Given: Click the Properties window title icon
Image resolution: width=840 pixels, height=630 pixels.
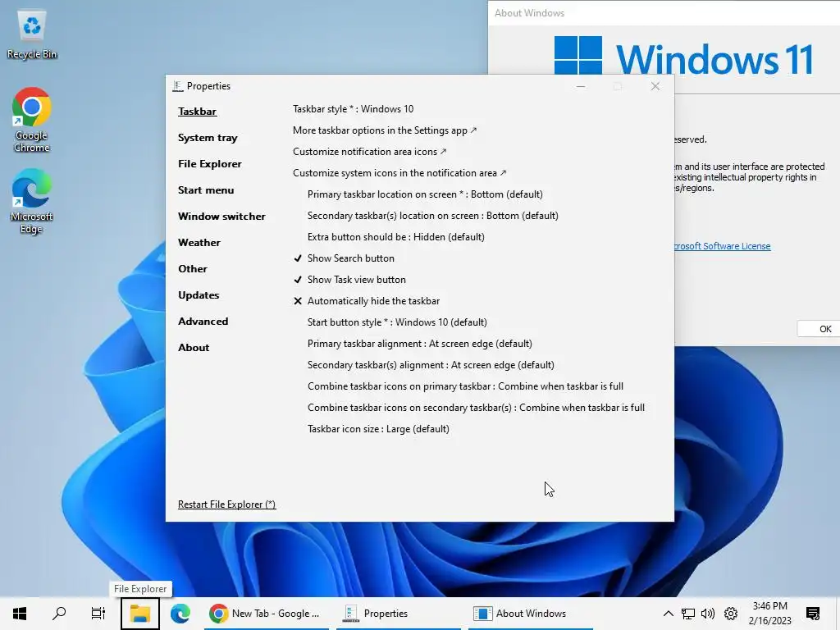Looking at the screenshot, I should [178, 85].
